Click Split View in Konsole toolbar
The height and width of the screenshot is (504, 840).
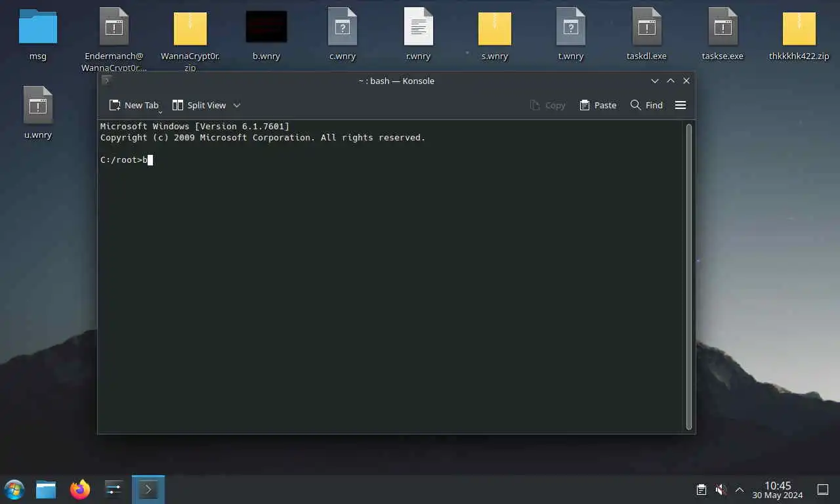click(199, 105)
